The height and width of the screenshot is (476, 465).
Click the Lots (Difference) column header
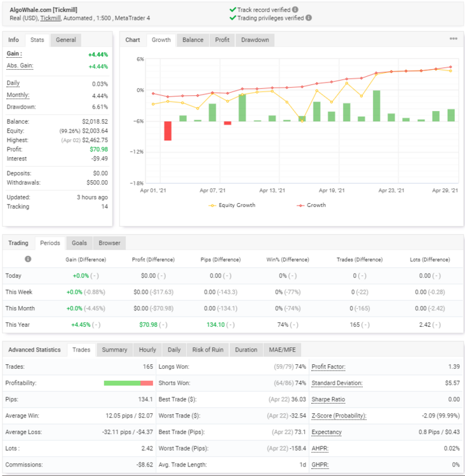[x=430, y=260]
